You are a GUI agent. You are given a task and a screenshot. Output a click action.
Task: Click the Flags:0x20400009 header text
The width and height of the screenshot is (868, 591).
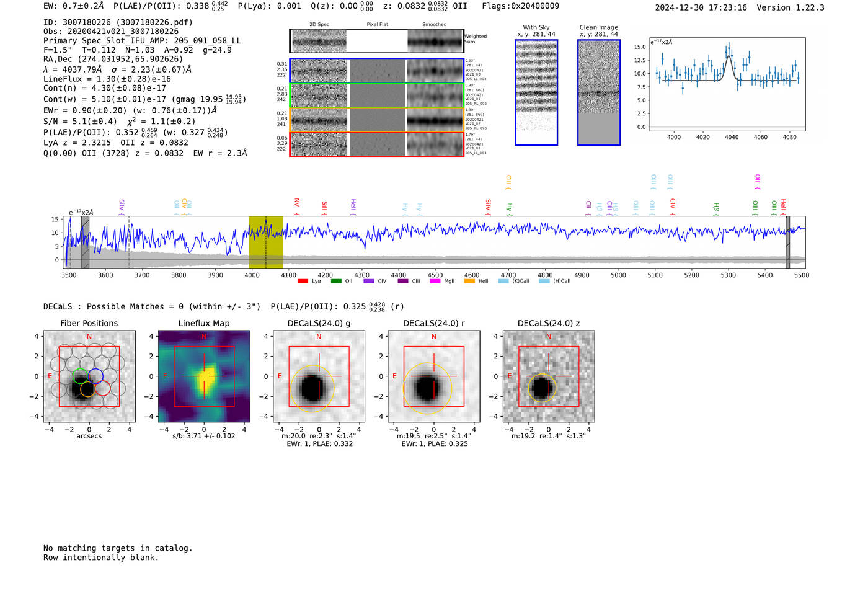click(x=520, y=6)
